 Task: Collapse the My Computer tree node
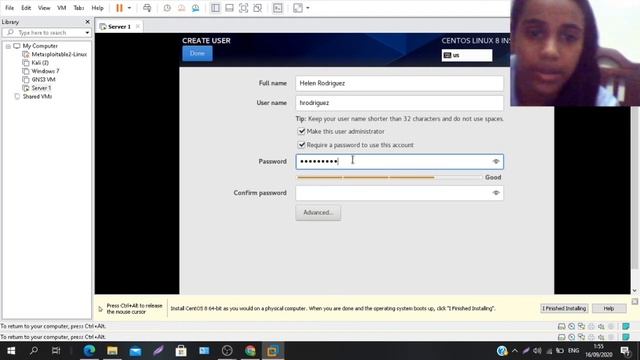(x=8, y=46)
